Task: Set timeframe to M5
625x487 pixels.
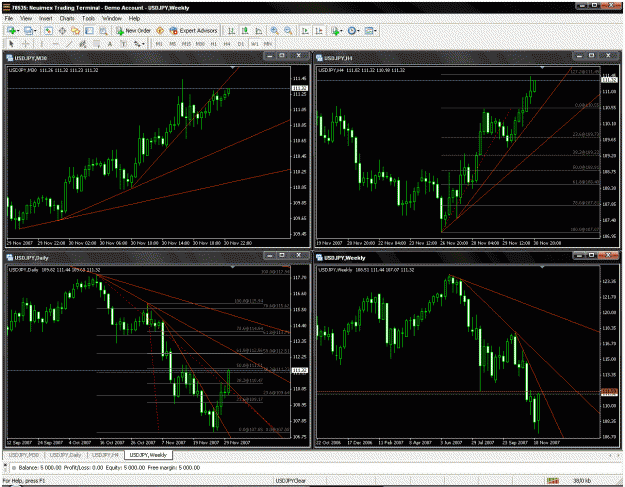Action: click(x=173, y=44)
